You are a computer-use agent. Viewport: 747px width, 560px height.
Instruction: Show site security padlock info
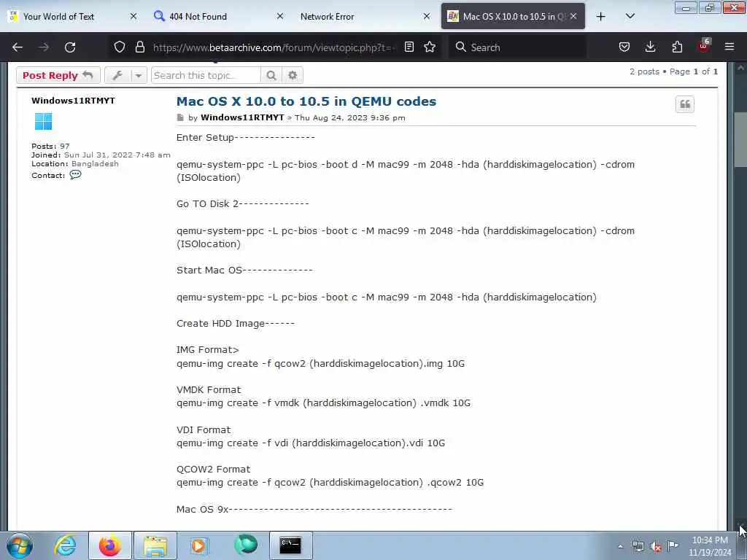point(139,47)
